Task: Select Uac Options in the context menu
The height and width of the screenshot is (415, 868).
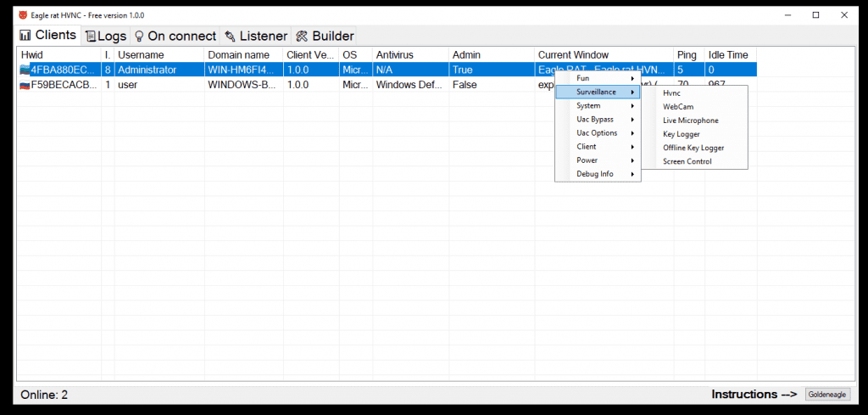Action: click(598, 133)
